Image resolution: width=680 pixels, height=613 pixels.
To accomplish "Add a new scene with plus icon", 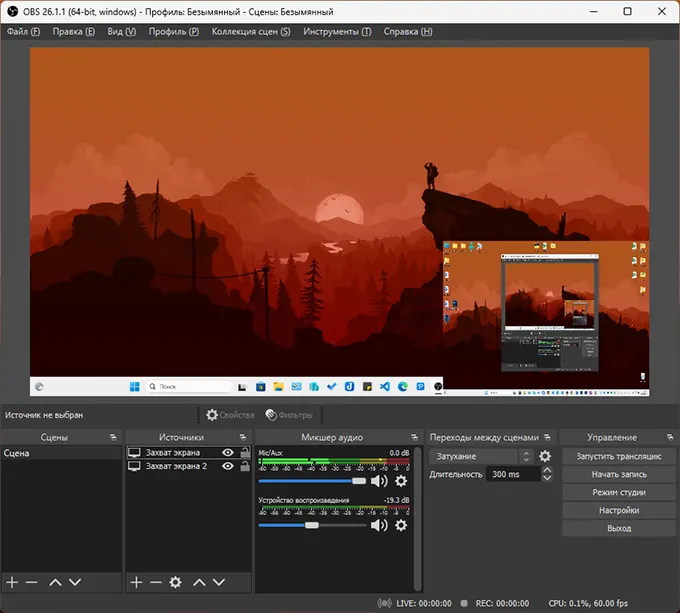I will pos(12,582).
